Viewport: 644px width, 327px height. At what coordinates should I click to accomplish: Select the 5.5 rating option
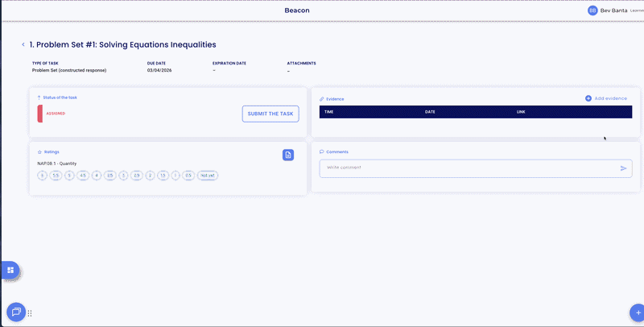(56, 175)
